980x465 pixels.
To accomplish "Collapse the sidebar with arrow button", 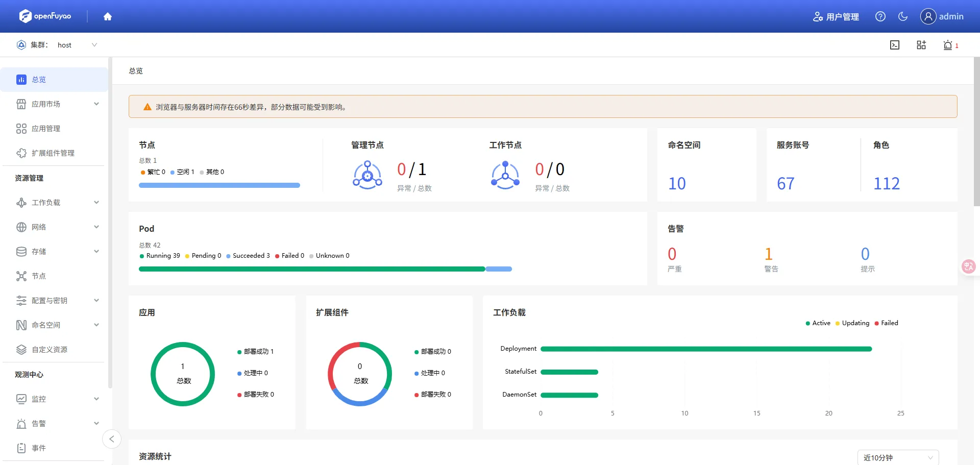I will click(x=112, y=439).
